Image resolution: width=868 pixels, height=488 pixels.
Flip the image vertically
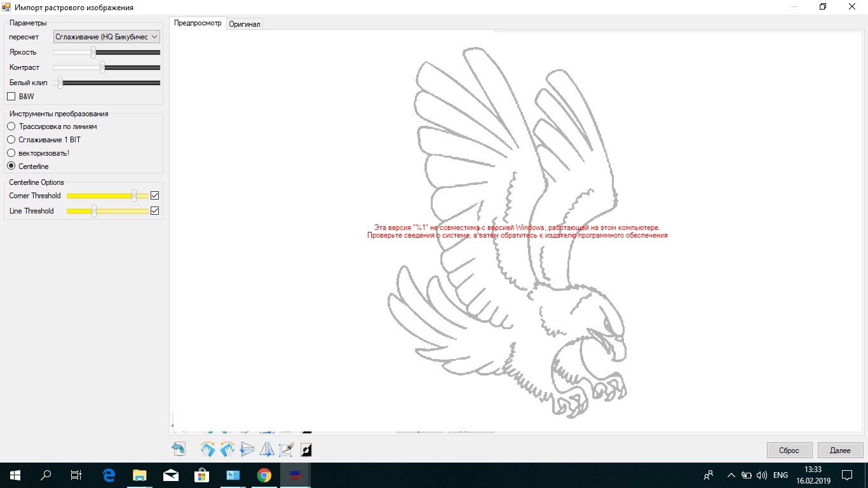tap(247, 449)
